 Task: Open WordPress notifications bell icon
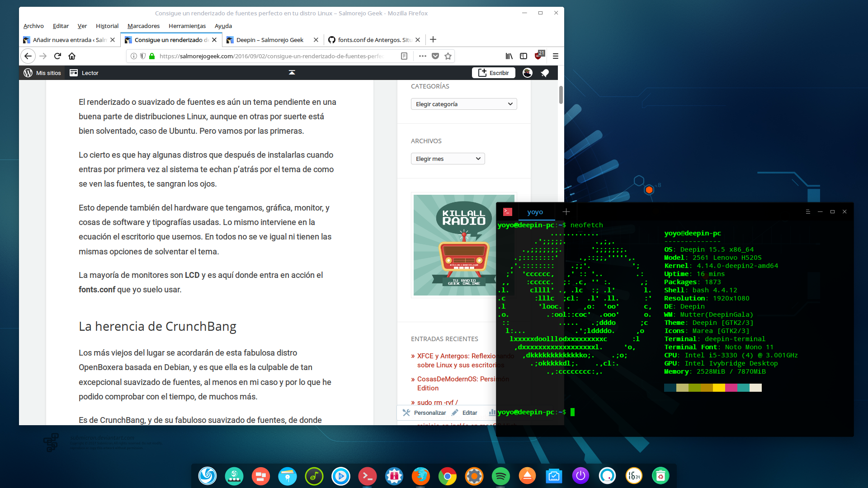point(545,73)
